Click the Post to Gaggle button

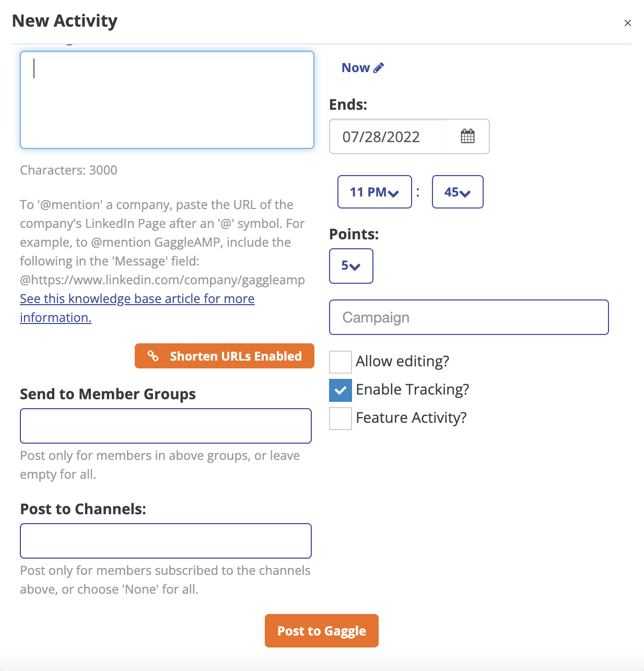pos(321,631)
